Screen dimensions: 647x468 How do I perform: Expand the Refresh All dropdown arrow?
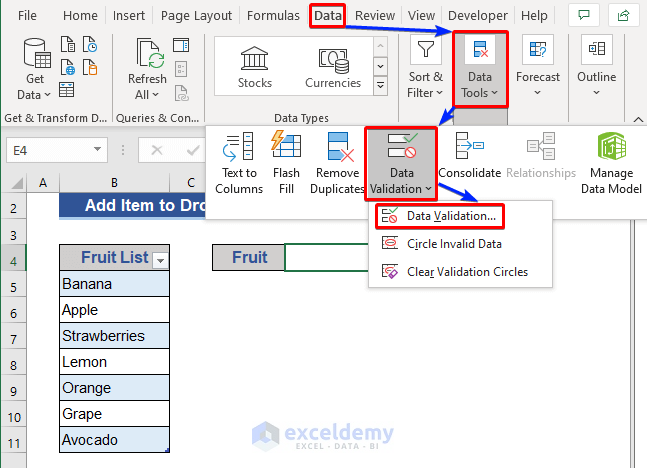[x=155, y=95]
